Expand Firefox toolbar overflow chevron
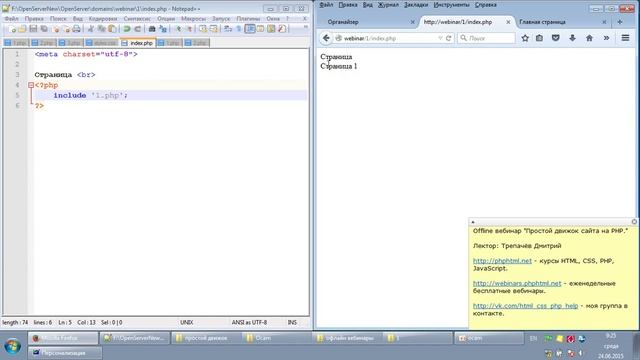 click(606, 38)
